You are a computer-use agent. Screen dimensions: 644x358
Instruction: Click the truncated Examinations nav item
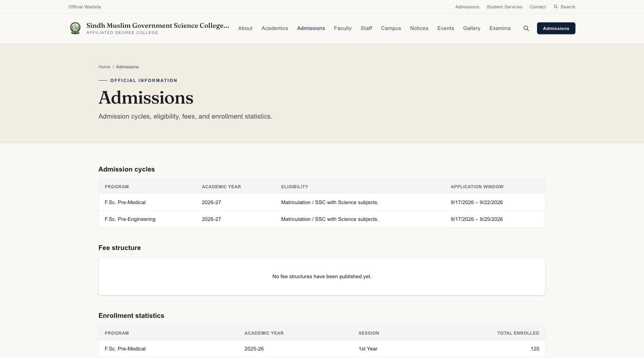click(x=500, y=28)
